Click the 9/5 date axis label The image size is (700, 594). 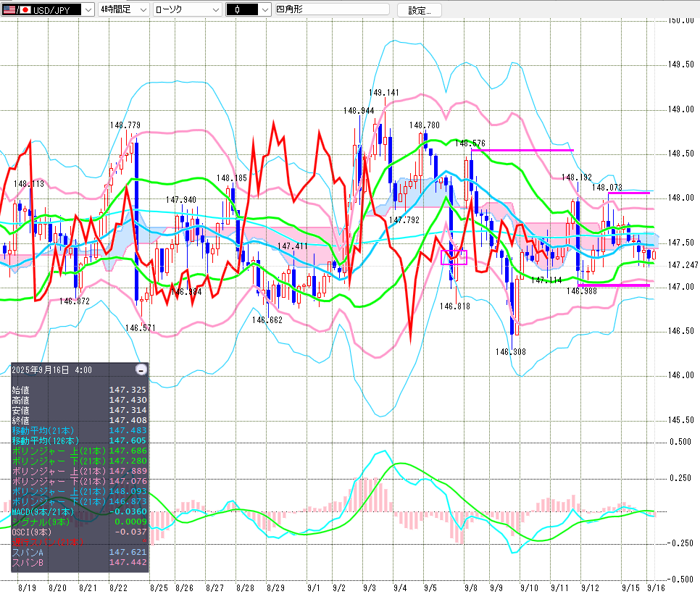430,587
